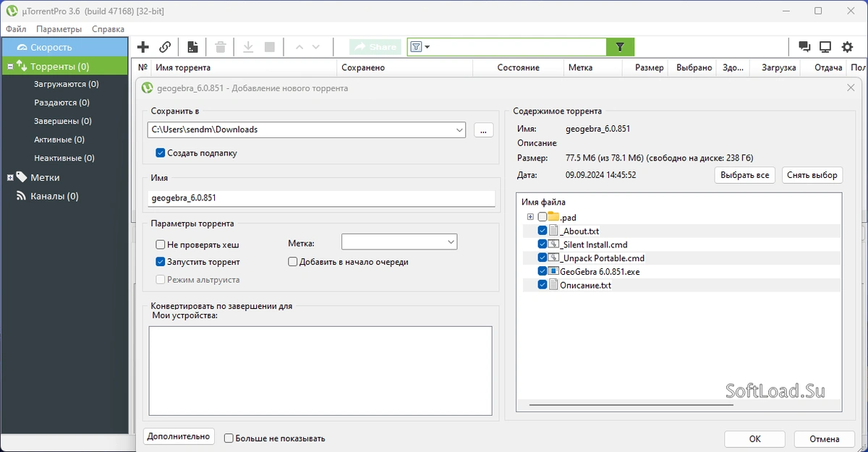Select Загружаются (0) category
The height and width of the screenshot is (452, 868).
[67, 84]
